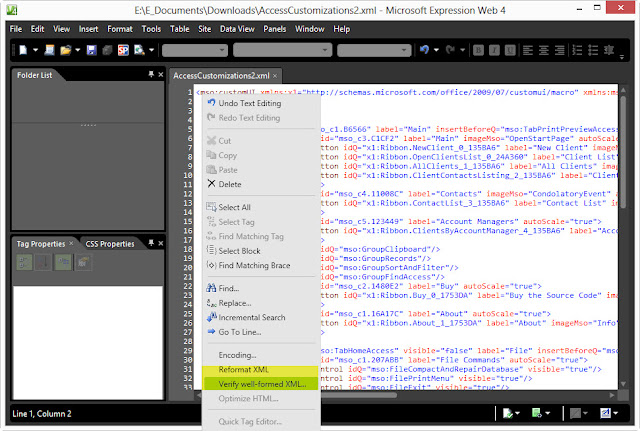Viewport: 640px width, 431px height.
Task: Click third Tag Properties set-properties icon
Action: [63, 262]
